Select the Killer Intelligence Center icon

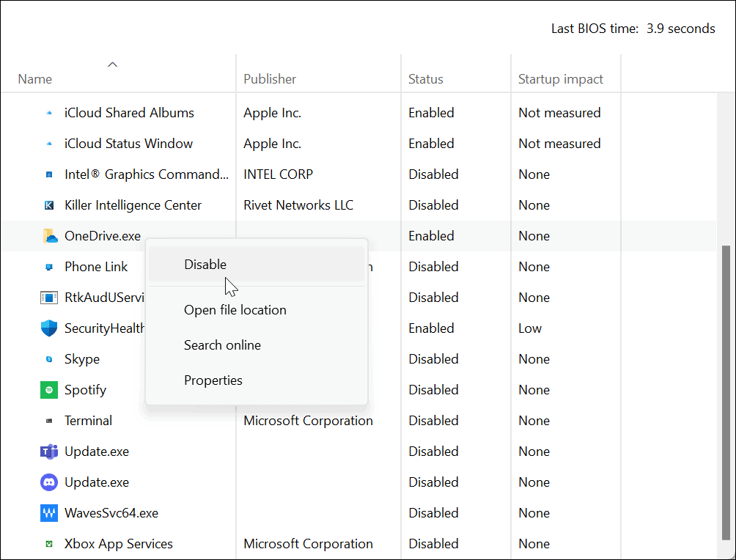pyautogui.click(x=48, y=205)
